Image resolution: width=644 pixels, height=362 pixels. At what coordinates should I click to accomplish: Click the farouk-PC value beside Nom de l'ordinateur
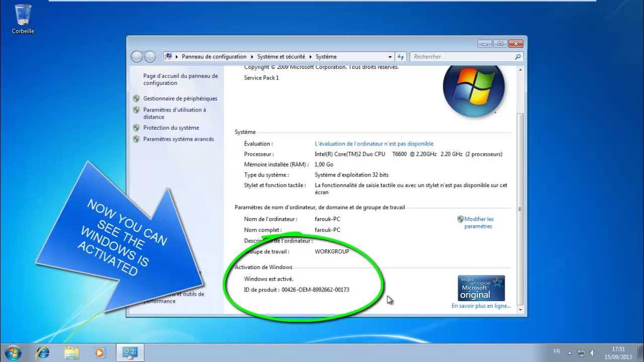[x=328, y=219]
